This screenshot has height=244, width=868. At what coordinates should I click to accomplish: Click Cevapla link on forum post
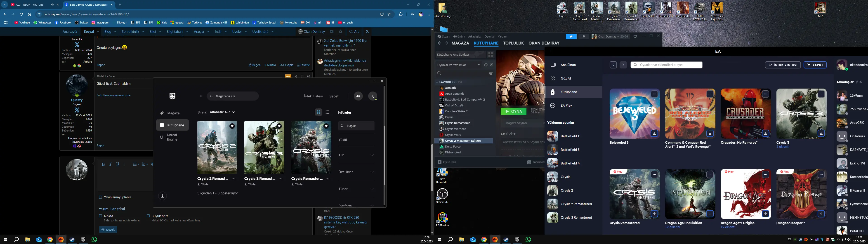point(286,65)
